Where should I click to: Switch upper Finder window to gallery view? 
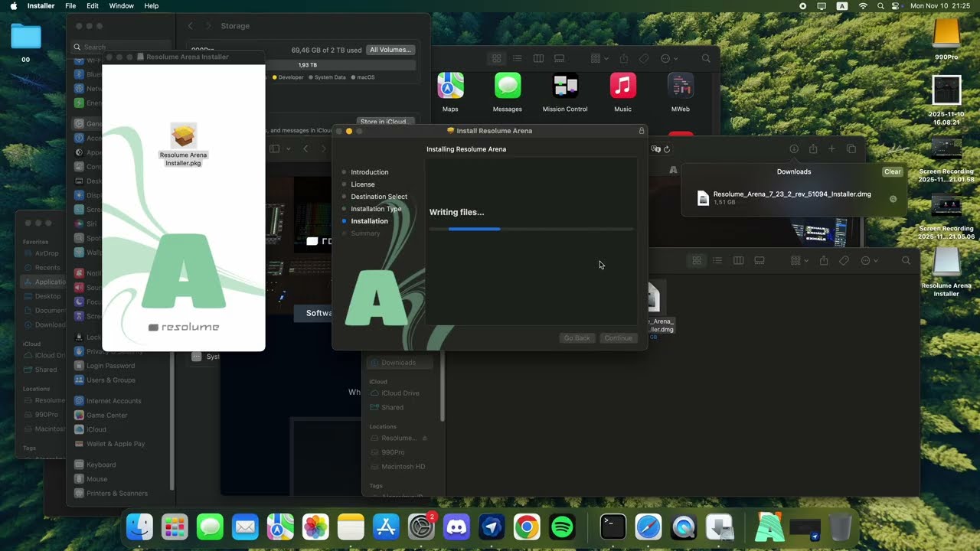coord(559,58)
